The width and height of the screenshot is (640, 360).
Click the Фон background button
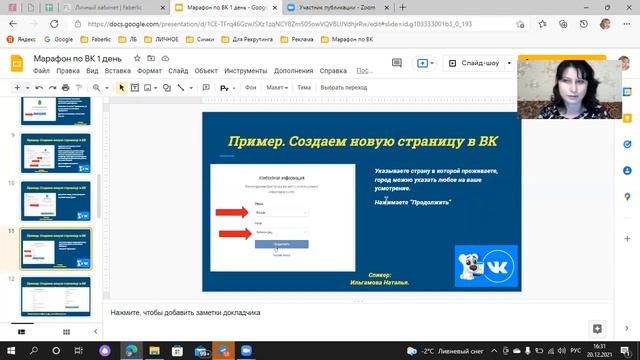pyautogui.click(x=250, y=88)
